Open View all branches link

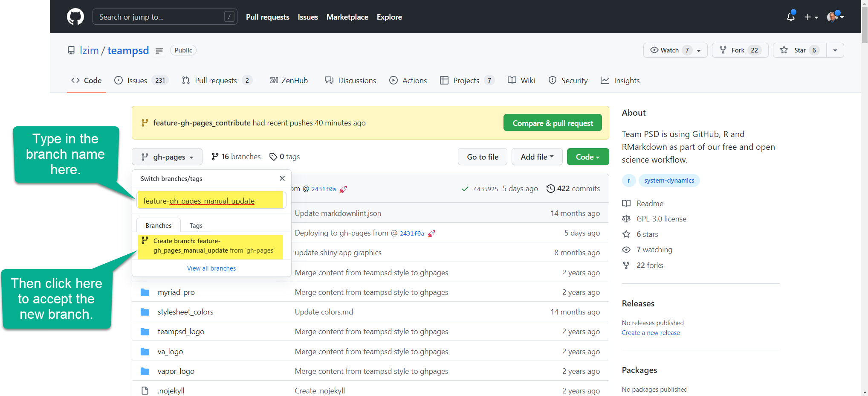(211, 268)
